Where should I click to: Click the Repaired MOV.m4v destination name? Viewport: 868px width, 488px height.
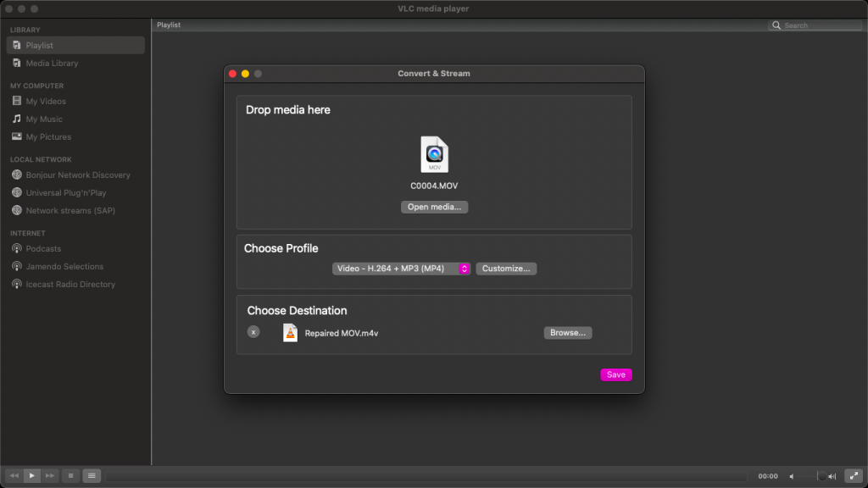coord(341,333)
